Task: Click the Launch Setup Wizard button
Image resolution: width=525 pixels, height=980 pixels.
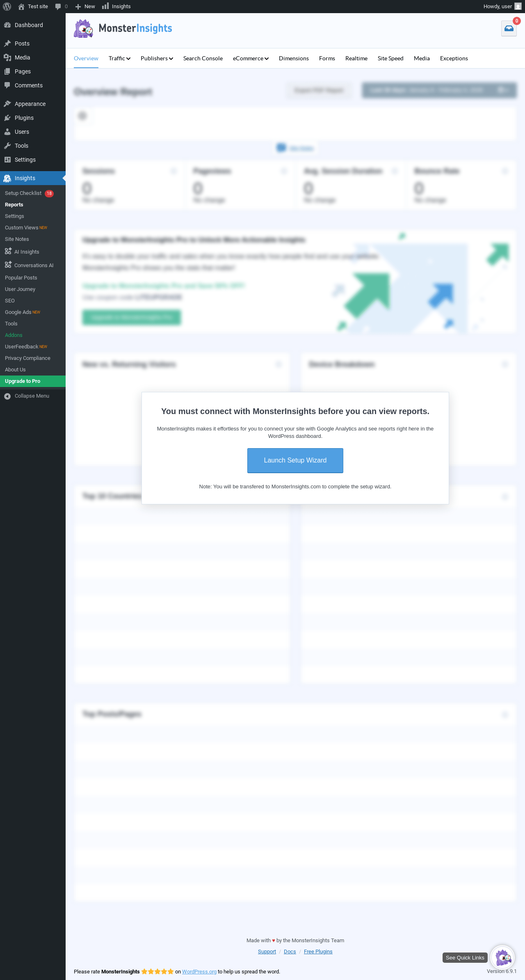Action: click(295, 460)
